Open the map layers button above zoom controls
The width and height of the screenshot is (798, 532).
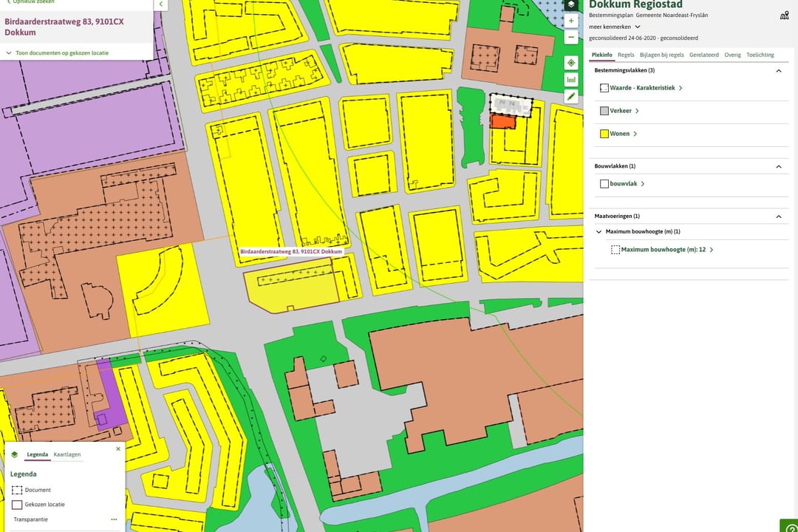(x=571, y=4)
